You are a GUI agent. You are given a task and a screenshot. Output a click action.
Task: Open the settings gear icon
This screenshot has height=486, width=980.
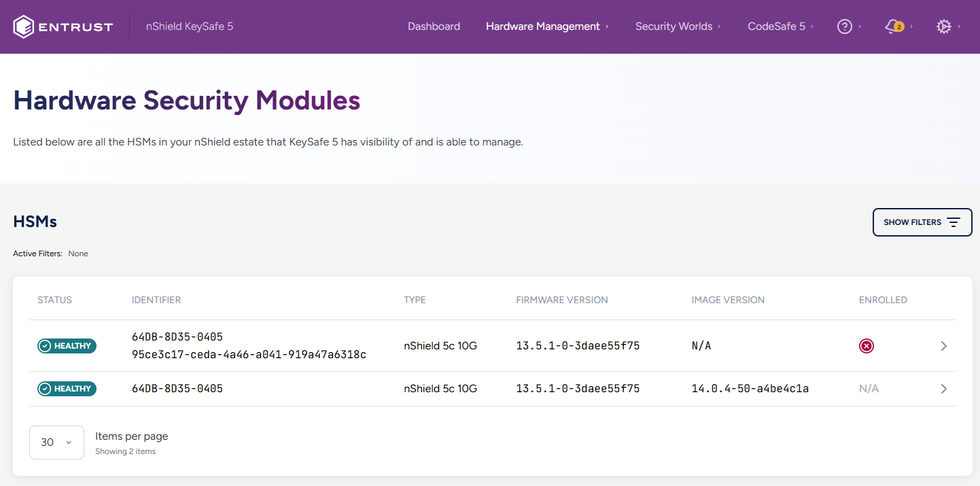point(943,27)
